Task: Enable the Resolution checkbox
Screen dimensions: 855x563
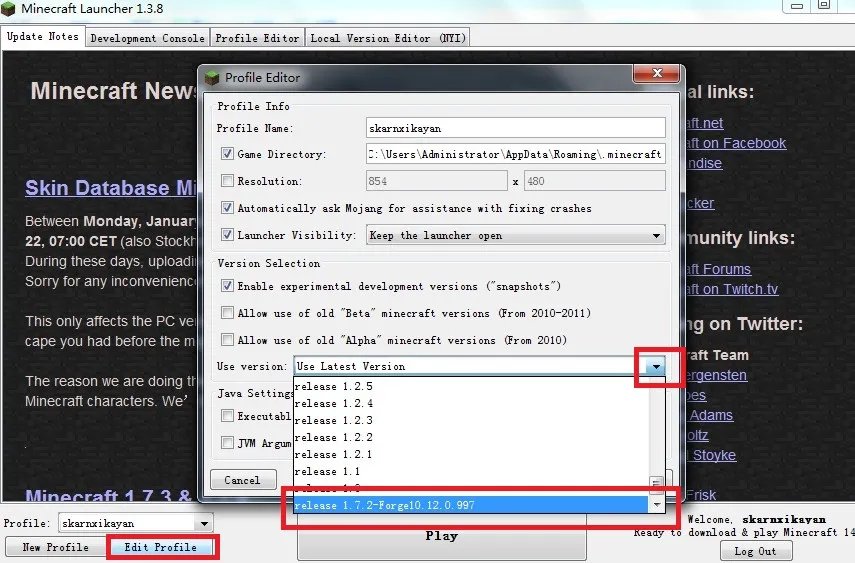Action: point(227,181)
